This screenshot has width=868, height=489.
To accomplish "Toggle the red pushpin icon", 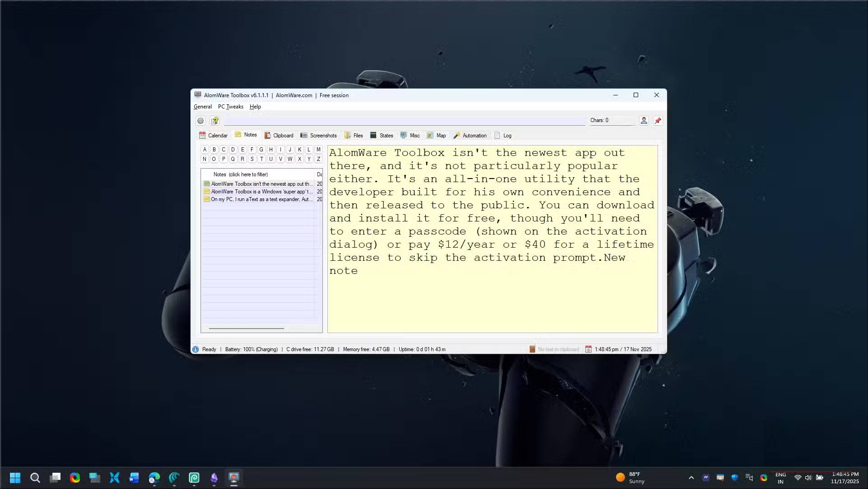I will point(658,120).
